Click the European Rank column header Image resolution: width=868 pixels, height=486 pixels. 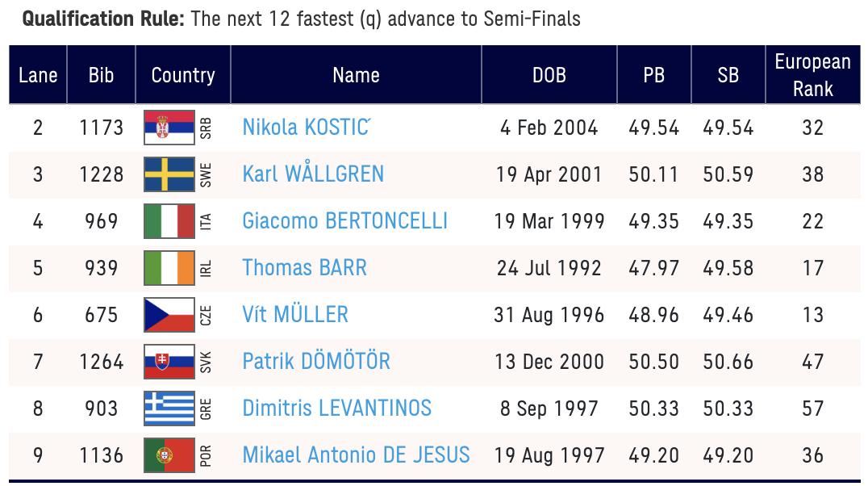812,75
